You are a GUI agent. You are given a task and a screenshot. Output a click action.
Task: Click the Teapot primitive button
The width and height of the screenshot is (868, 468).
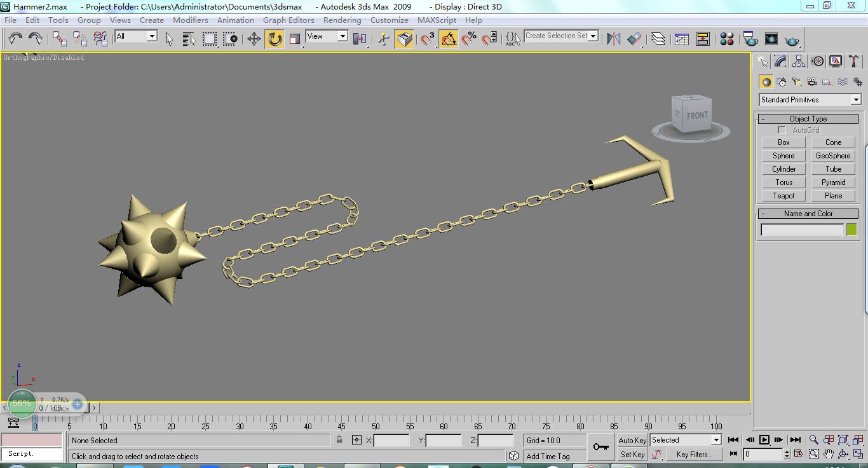783,196
